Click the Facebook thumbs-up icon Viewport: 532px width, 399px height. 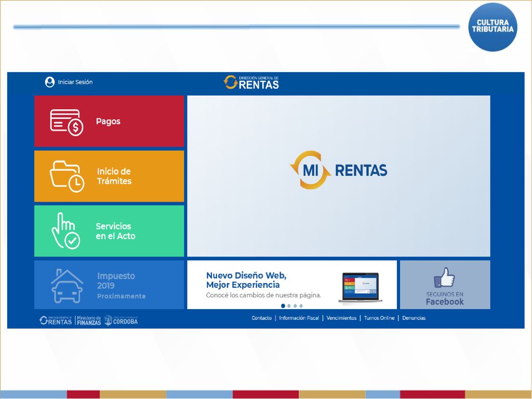(x=445, y=277)
